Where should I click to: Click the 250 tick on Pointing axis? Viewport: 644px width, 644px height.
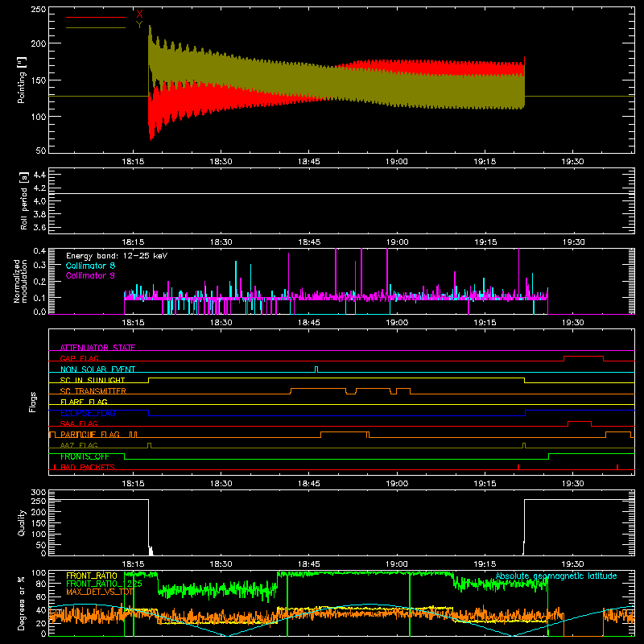pyautogui.click(x=39, y=10)
